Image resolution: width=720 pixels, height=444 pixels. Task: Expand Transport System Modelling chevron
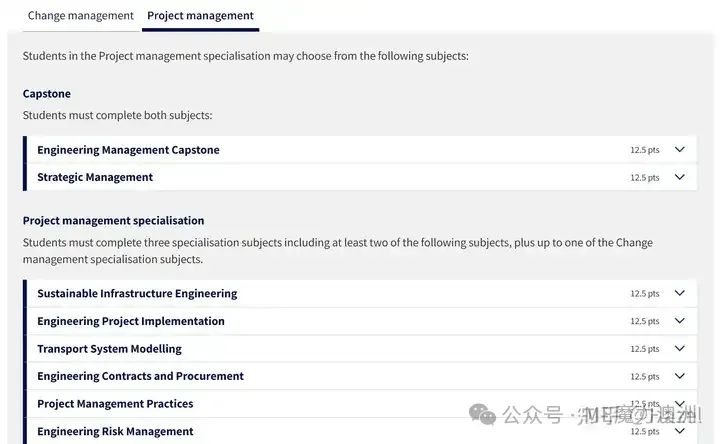coord(680,348)
